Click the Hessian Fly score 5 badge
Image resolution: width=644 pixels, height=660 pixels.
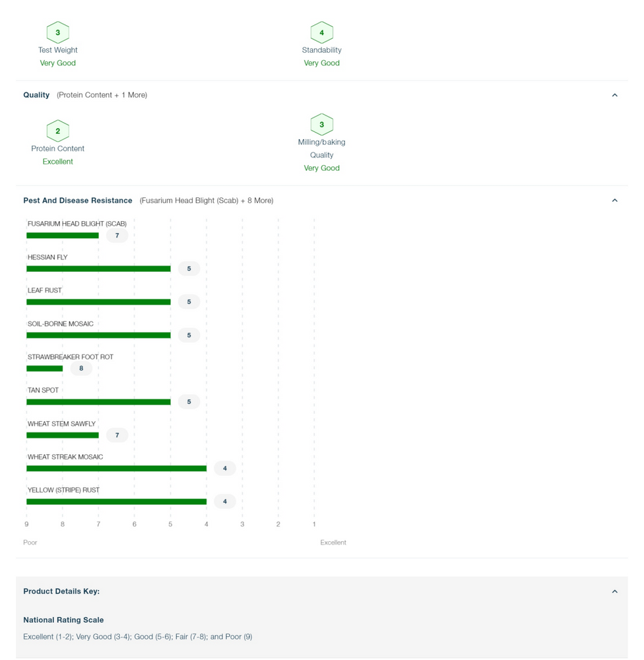point(189,269)
